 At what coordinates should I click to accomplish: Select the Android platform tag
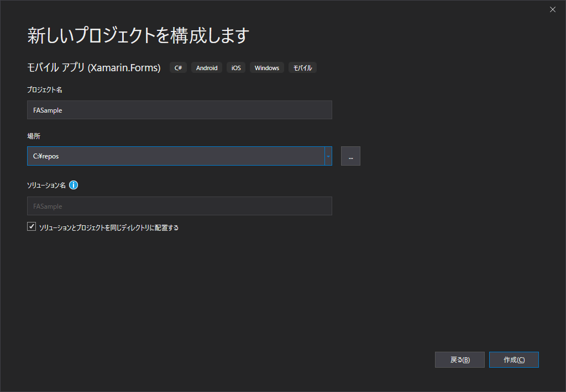click(207, 67)
